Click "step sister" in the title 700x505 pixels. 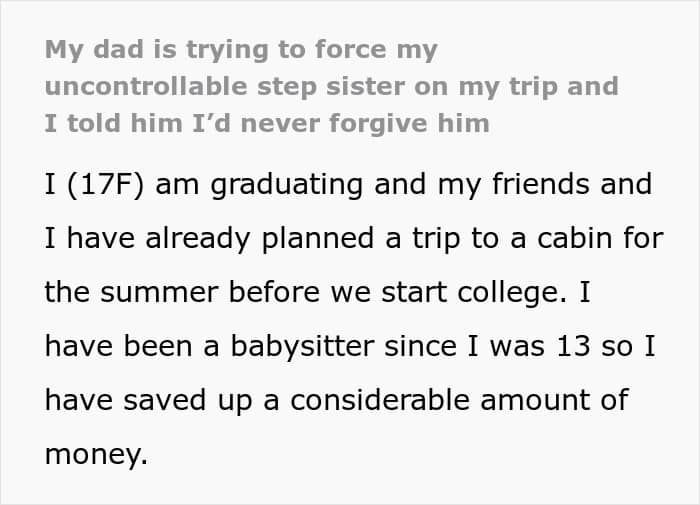pyautogui.click(x=330, y=87)
